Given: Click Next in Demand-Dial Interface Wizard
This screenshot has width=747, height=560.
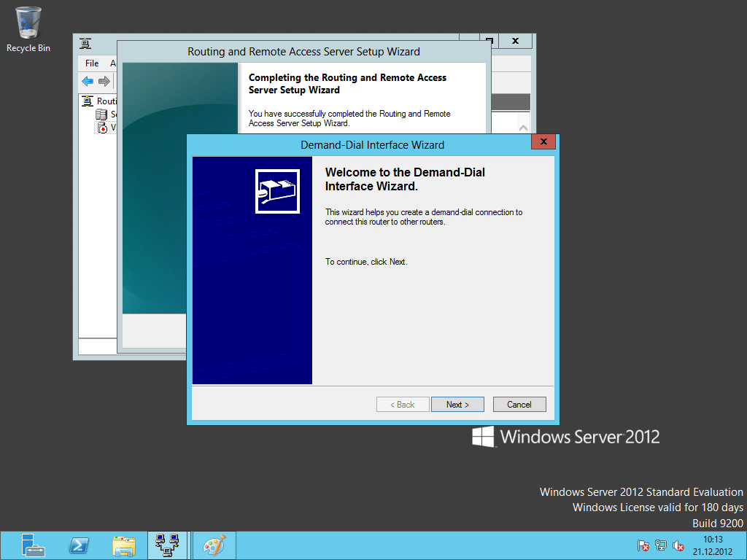Looking at the screenshot, I should (457, 405).
